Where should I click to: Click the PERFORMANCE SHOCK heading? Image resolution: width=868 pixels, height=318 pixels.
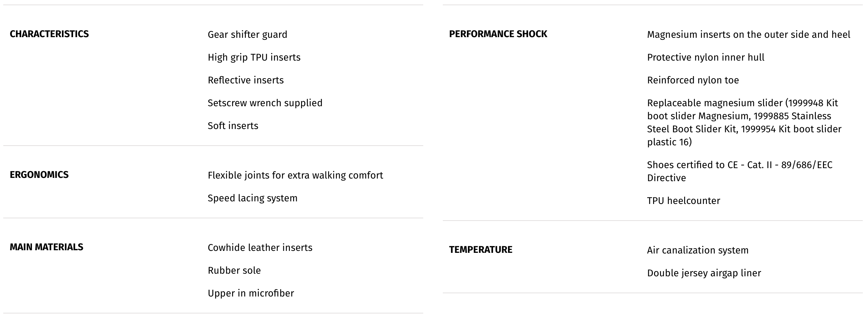(498, 34)
